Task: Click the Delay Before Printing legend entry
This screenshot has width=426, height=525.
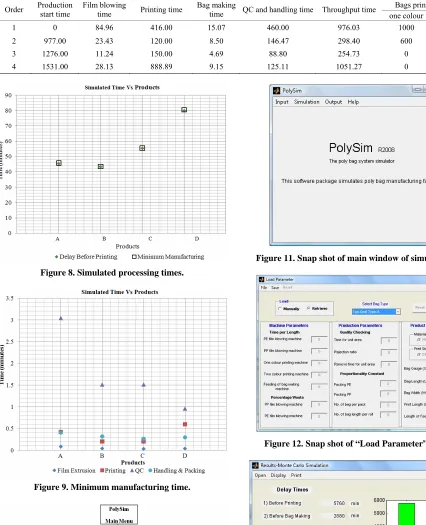Action: pos(86,257)
